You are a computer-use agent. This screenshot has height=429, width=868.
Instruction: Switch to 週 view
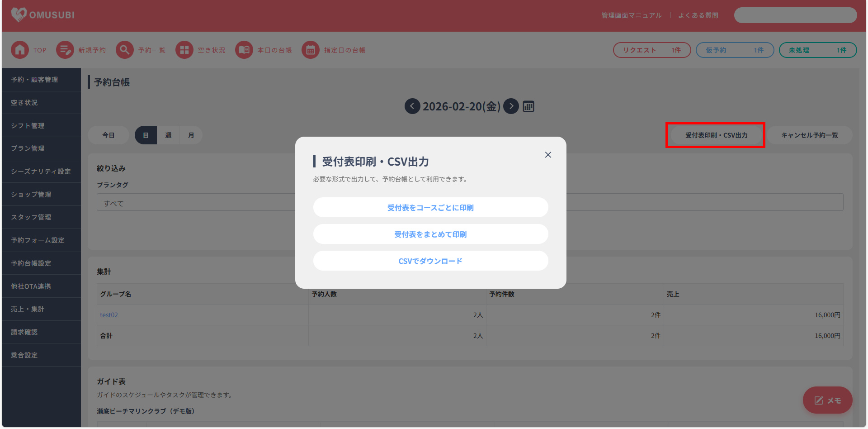[x=168, y=135]
